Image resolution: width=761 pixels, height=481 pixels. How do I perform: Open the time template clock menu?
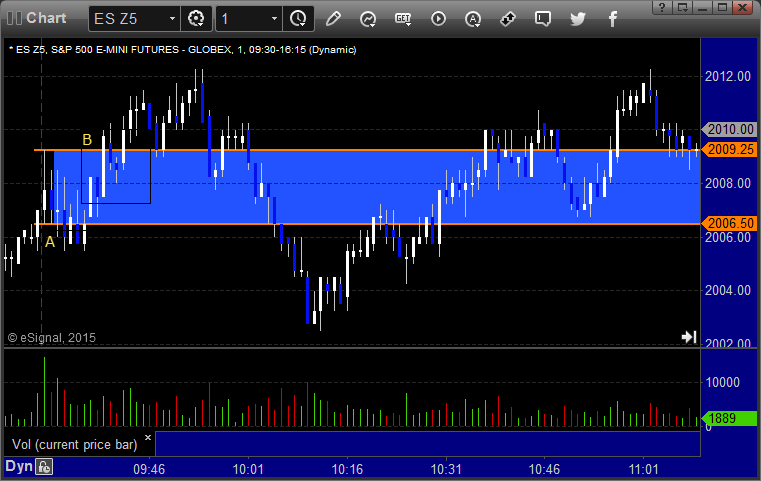tap(298, 19)
